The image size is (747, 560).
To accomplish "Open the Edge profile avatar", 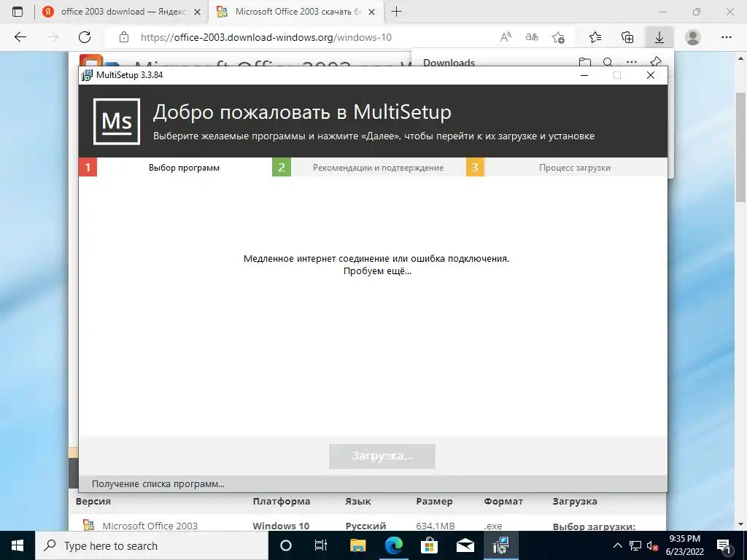I will click(x=693, y=37).
